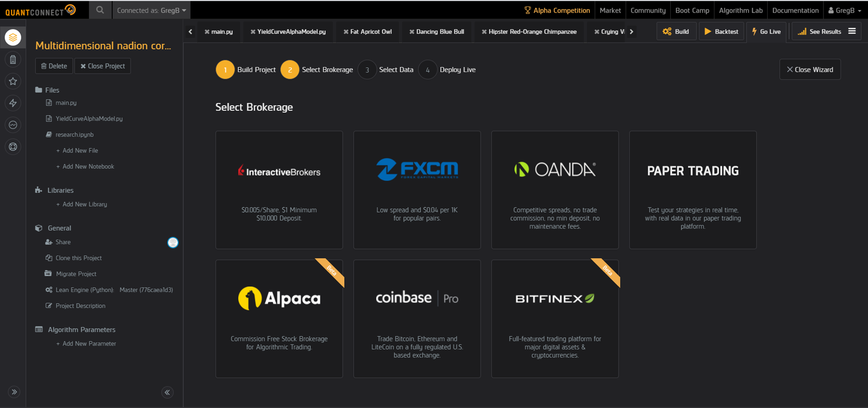The image size is (868, 408).
Task: Click the search magnifier icon
Action: [100, 10]
